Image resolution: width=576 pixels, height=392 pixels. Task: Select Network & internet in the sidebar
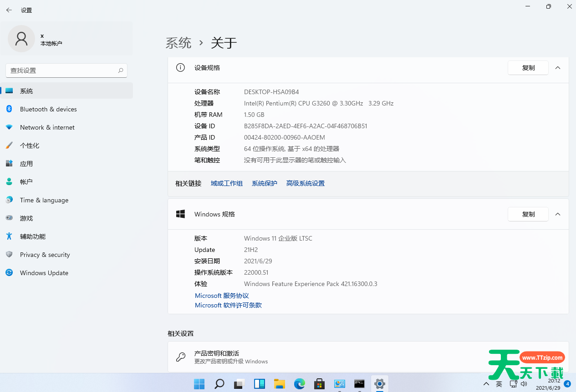point(47,127)
